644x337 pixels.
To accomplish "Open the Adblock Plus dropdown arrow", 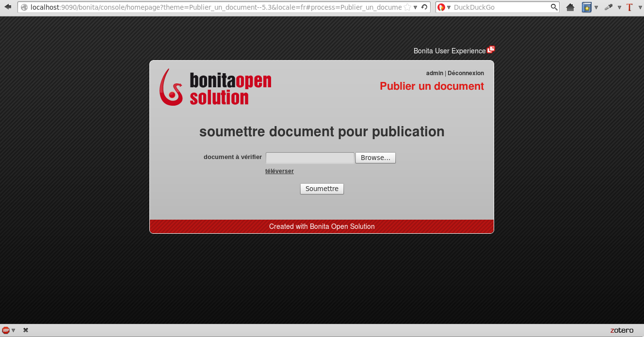I will 14,330.
